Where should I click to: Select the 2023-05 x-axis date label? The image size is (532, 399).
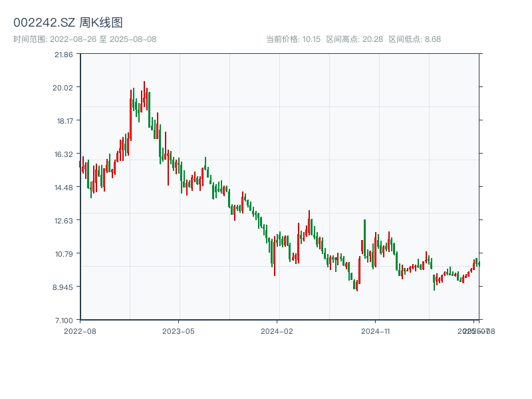[178, 331]
